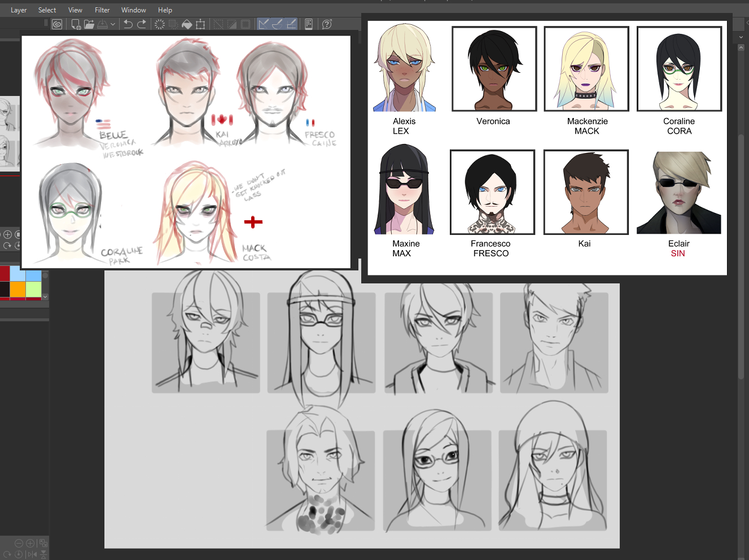This screenshot has height=560, width=749.
Task: Click the color set scroll-down arrow
Action: (x=45, y=296)
